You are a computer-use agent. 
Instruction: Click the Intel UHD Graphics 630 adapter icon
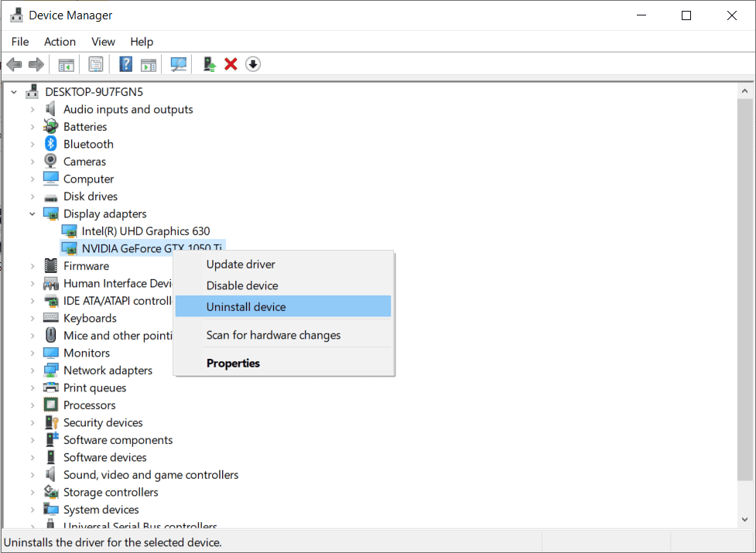70,231
